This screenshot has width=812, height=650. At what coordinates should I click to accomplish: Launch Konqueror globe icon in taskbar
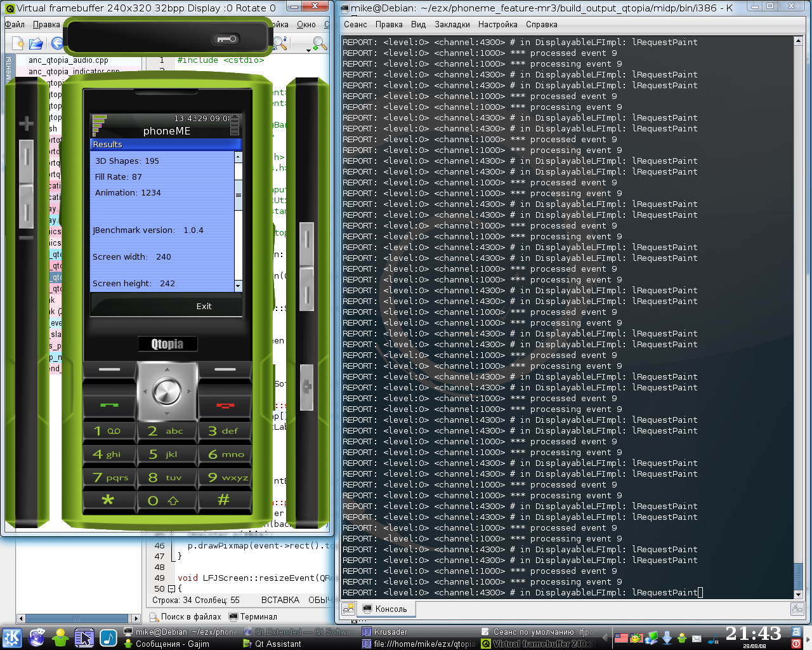tap(36, 638)
